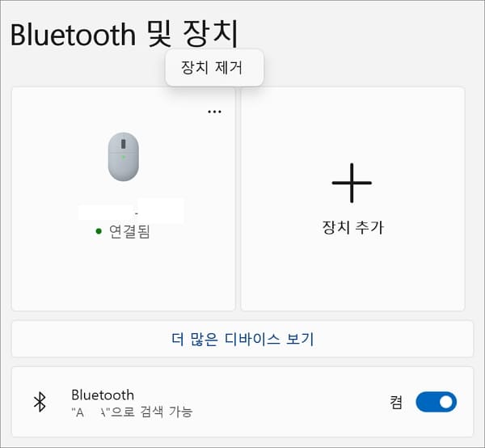The height and width of the screenshot is (448, 485).
Task: Click the mouse device icon
Action: (124, 157)
